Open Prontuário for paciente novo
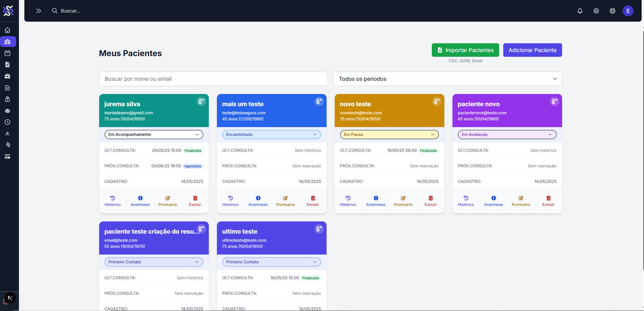This screenshot has width=644, height=311. 521,201
